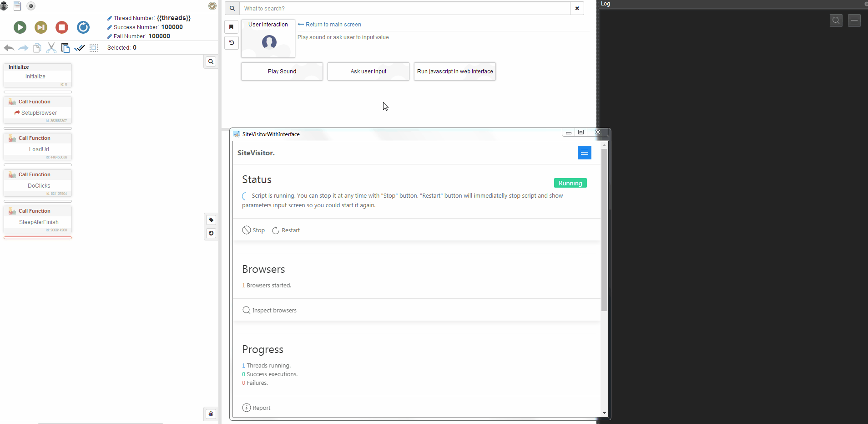The width and height of the screenshot is (868, 424).
Task: Click the paste icon in toolbar
Action: 66,48
